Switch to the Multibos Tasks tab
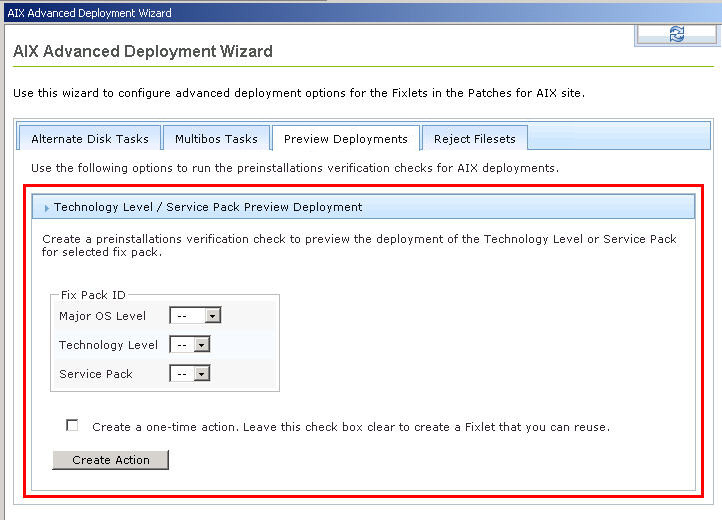Viewport: 722px width, 520px height. click(216, 139)
